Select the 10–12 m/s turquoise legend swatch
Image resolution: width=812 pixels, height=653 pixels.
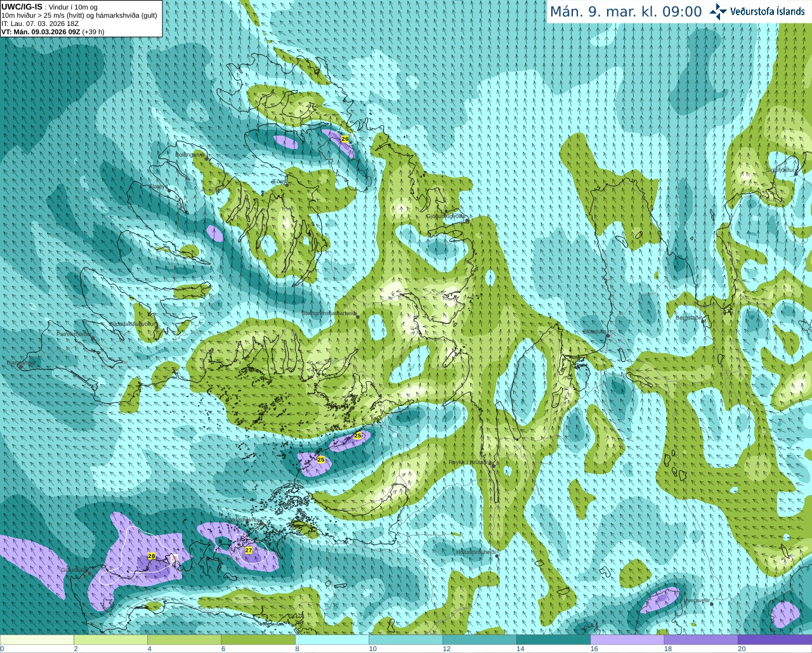pos(405,640)
